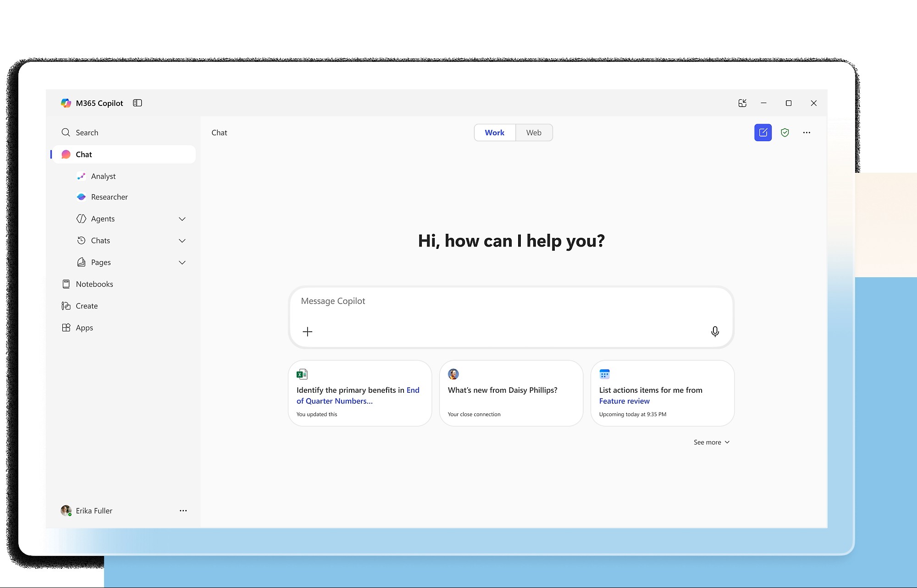Expand the Agents chevron
The image size is (917, 588).
(x=182, y=219)
